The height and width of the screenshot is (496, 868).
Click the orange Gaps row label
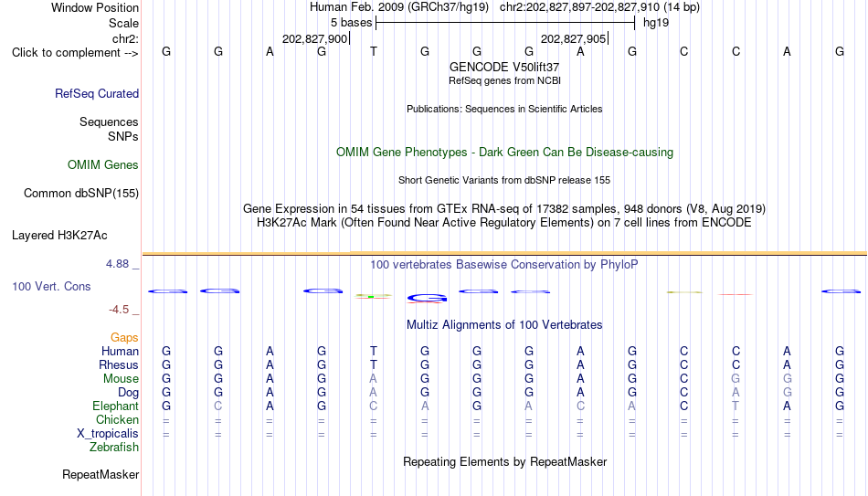124,338
